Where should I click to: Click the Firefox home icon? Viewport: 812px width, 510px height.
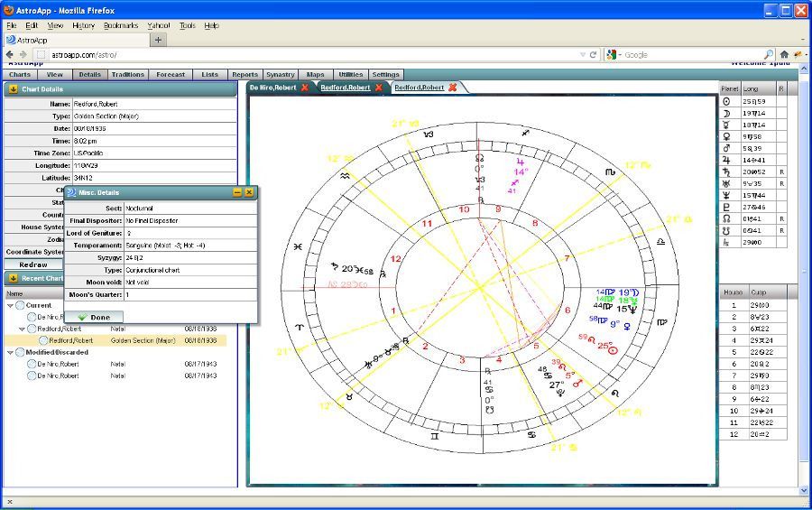click(784, 54)
